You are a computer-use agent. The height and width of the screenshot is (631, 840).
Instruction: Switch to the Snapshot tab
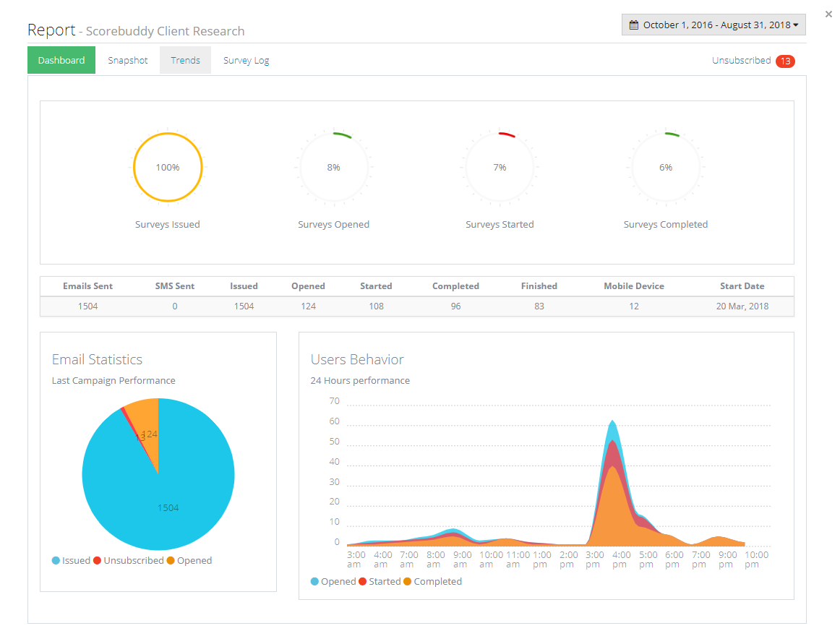127,61
